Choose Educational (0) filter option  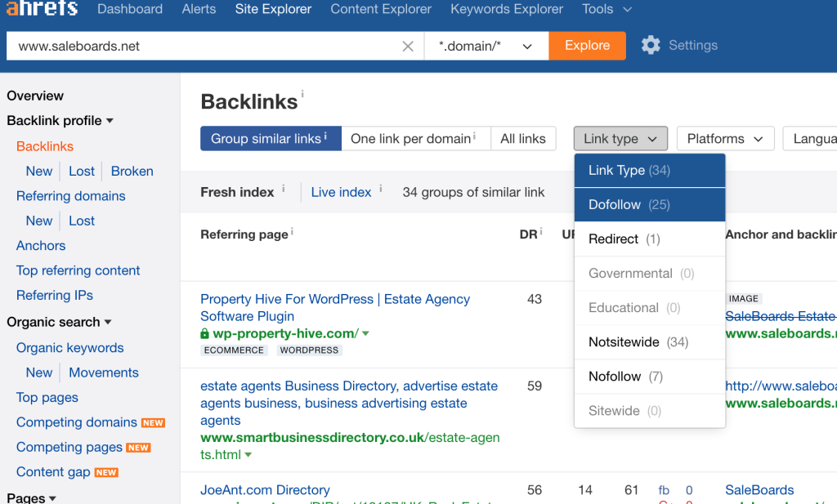650,308
